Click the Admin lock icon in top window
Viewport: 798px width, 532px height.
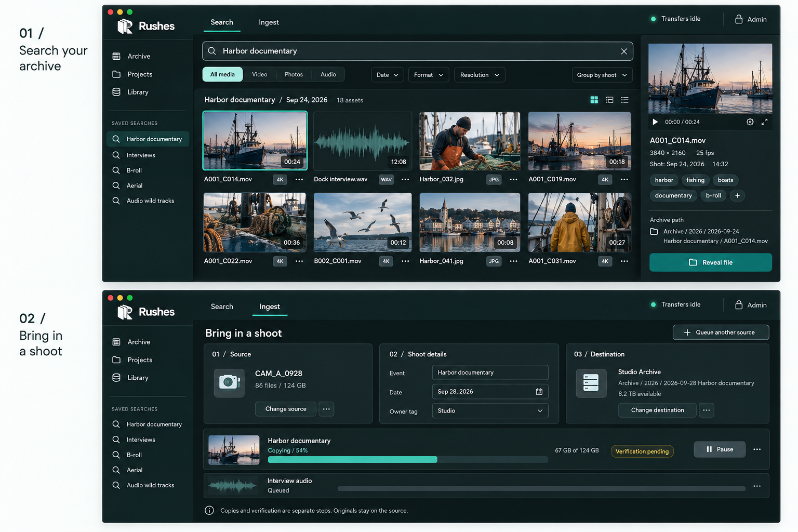point(739,19)
